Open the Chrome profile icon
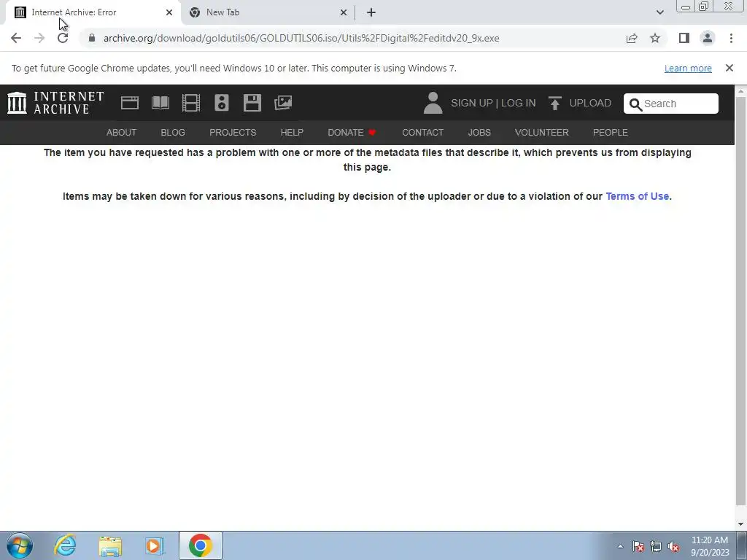The image size is (747, 560). [708, 38]
